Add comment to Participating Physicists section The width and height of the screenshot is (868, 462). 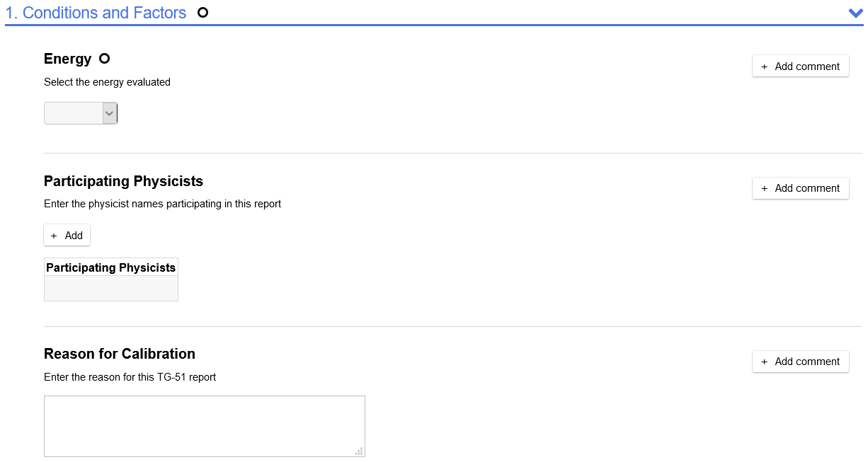[x=800, y=188]
